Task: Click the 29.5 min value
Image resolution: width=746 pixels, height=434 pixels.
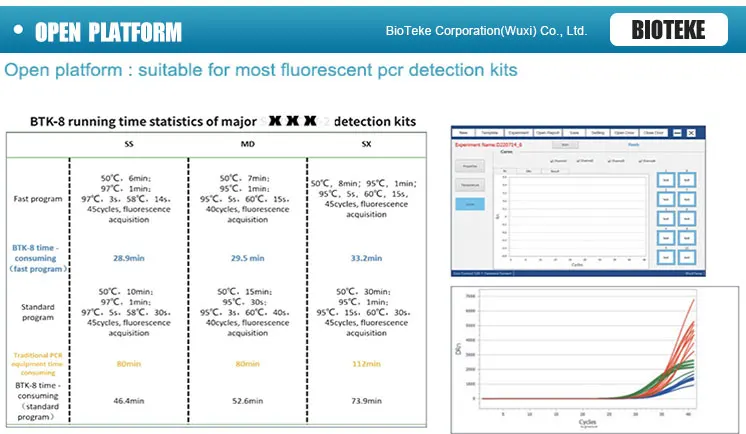Action: point(247,258)
